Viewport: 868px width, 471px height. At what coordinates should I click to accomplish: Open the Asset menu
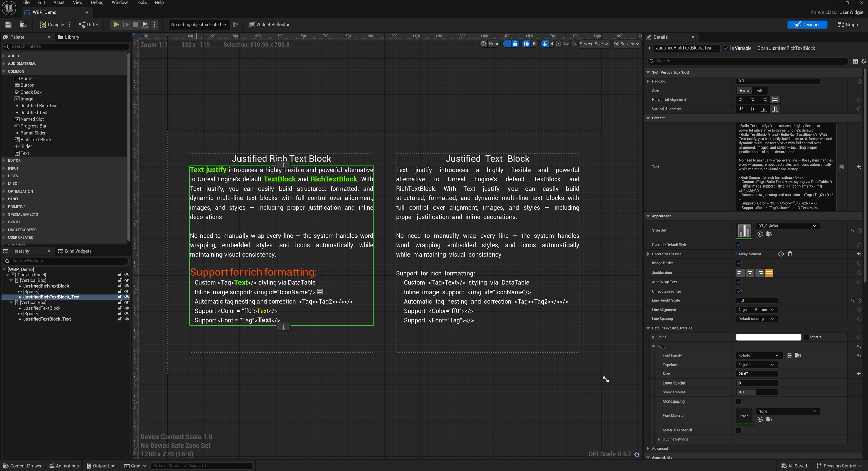(x=59, y=3)
